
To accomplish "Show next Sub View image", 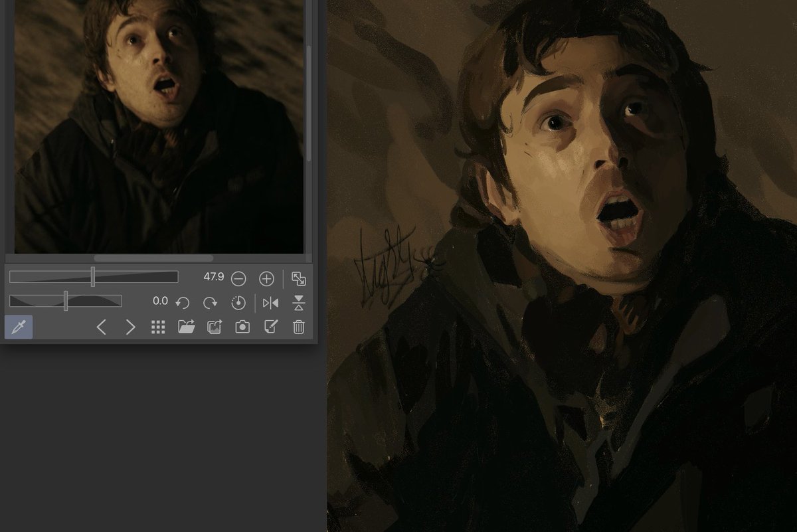I will (130, 327).
